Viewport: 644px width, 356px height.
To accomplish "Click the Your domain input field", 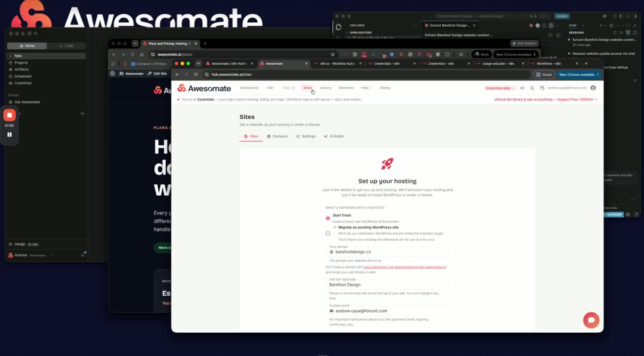I will (388, 252).
